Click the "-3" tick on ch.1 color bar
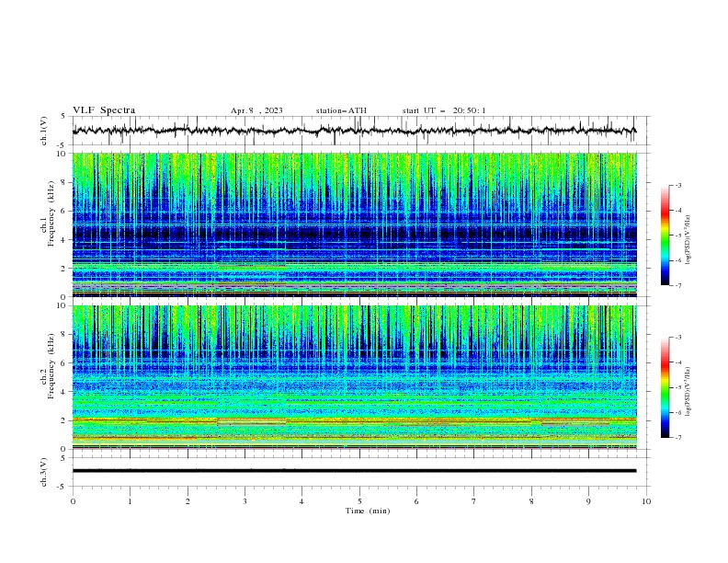Viewport: 728px width, 563px height. click(677, 185)
